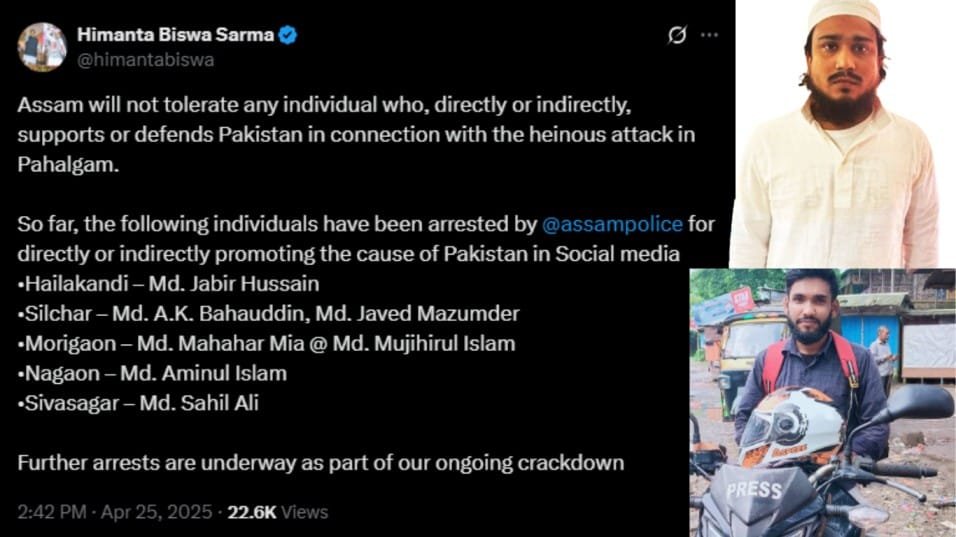
Task: Click the Silchar arrests line
Action: pos(268,313)
